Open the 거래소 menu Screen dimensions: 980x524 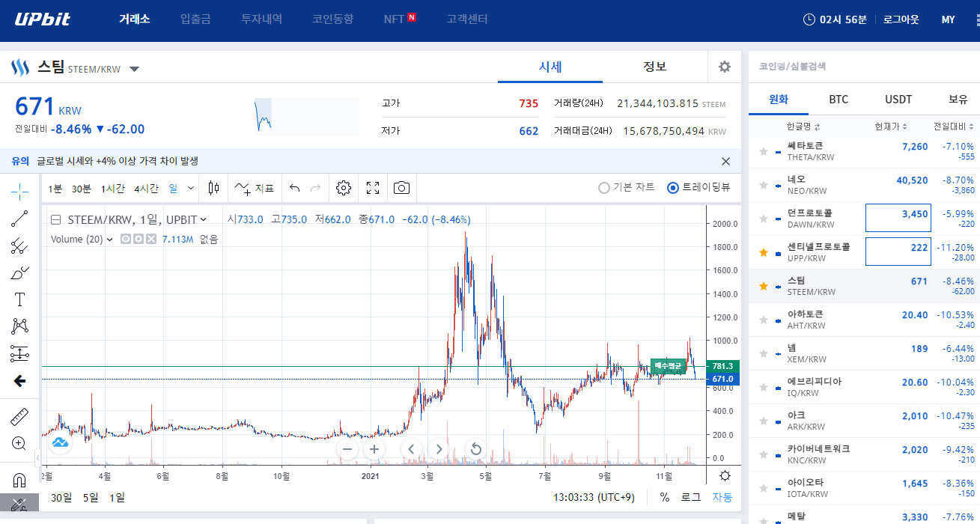click(x=134, y=19)
